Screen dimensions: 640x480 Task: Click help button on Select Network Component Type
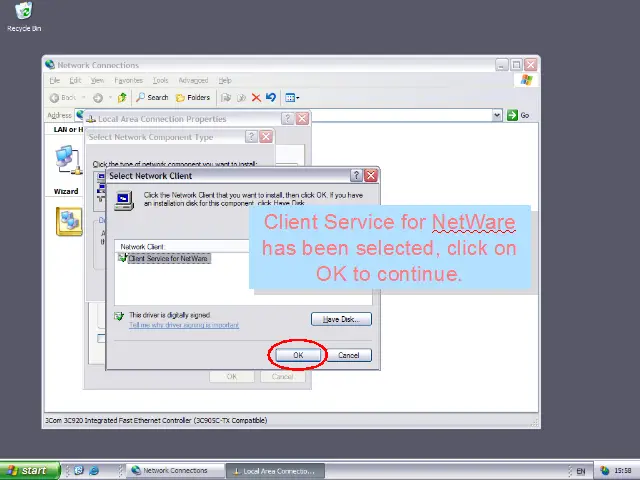pos(251,136)
